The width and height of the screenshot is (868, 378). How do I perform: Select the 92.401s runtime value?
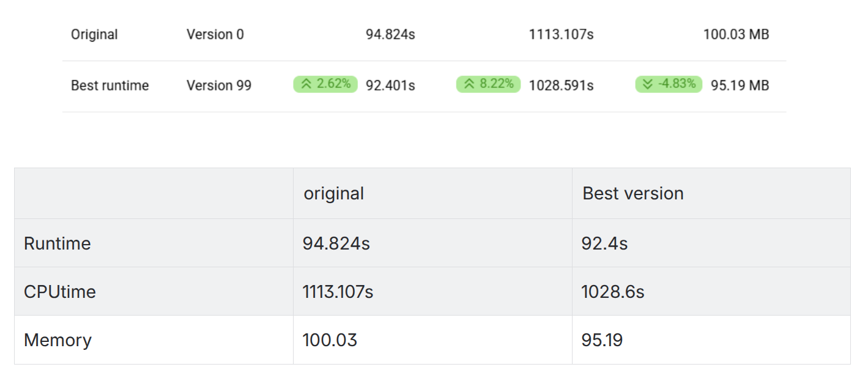[390, 86]
